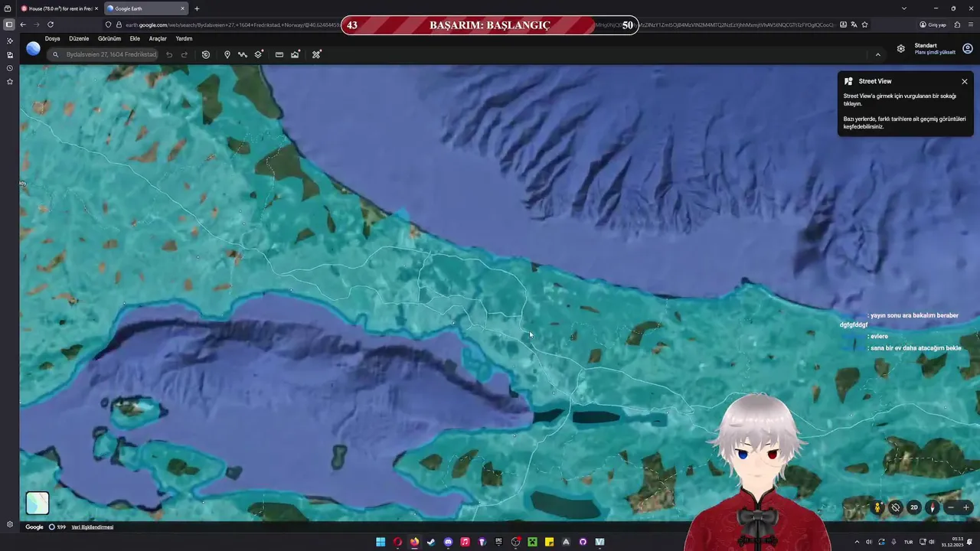The height and width of the screenshot is (551, 980).
Task: Click the 'Veri ilişkilendirmesi' attribution link
Action: [x=93, y=527]
